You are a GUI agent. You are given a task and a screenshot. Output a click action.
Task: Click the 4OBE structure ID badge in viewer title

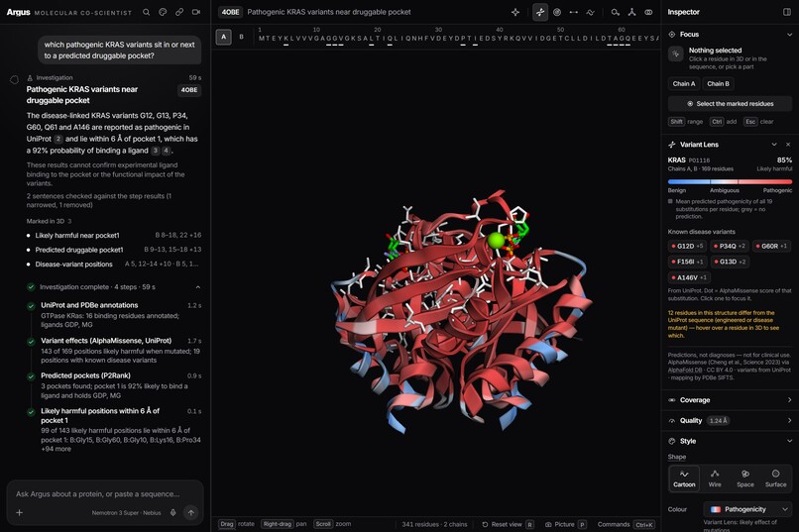point(230,12)
